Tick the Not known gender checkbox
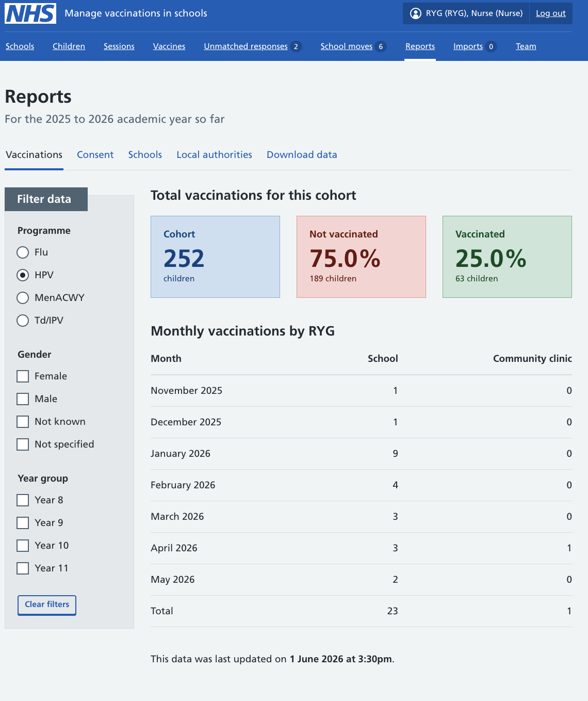Screen dimensions: 588x701 tap(23, 422)
